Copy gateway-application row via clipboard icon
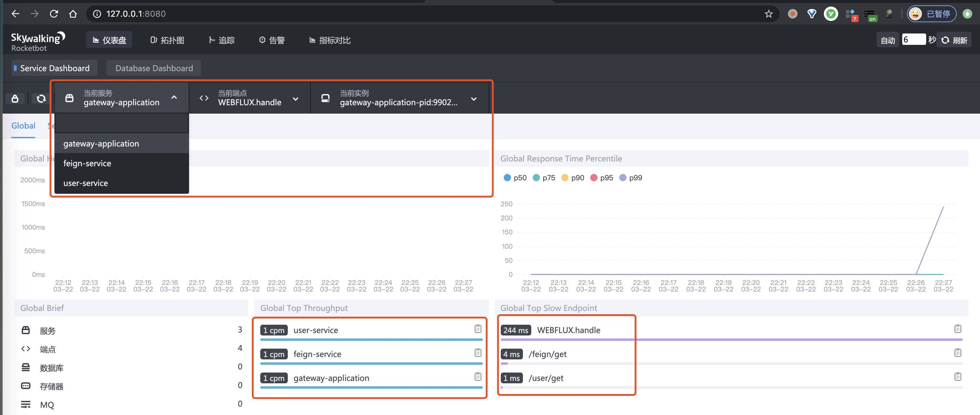980x415 pixels. (x=478, y=377)
